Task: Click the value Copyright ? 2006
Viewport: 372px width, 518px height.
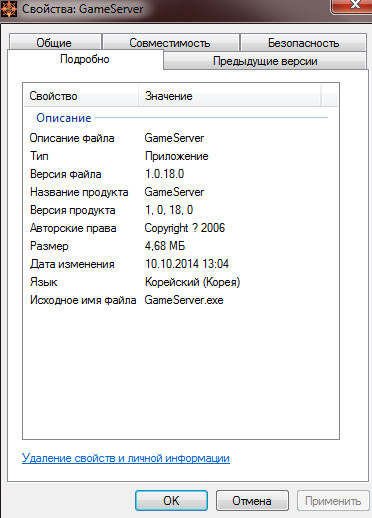Action: 185,228
